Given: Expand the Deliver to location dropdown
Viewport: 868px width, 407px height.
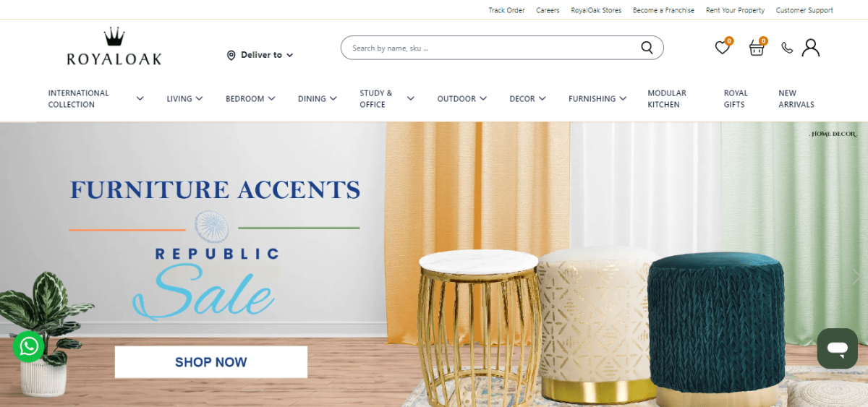Looking at the screenshot, I should coord(260,55).
